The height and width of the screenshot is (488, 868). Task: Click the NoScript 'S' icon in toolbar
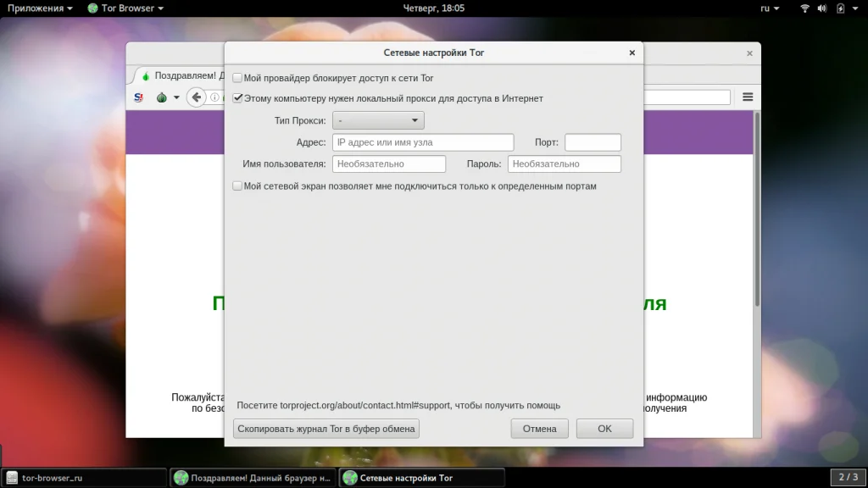139,97
